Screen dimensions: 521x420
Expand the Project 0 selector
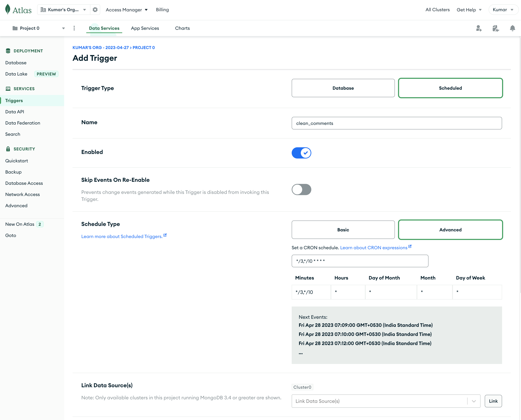(x=39, y=28)
